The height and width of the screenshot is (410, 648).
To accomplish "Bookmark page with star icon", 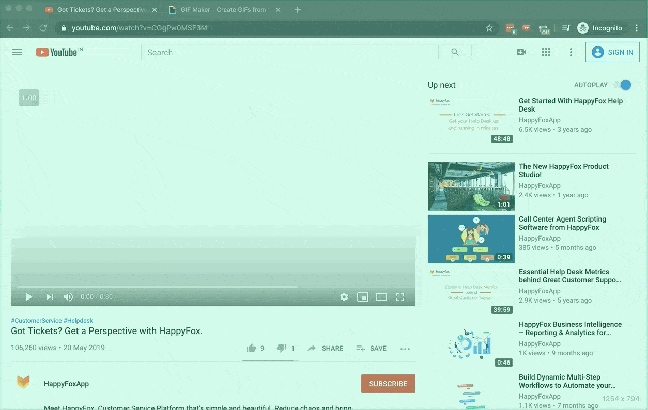I will coord(489,28).
